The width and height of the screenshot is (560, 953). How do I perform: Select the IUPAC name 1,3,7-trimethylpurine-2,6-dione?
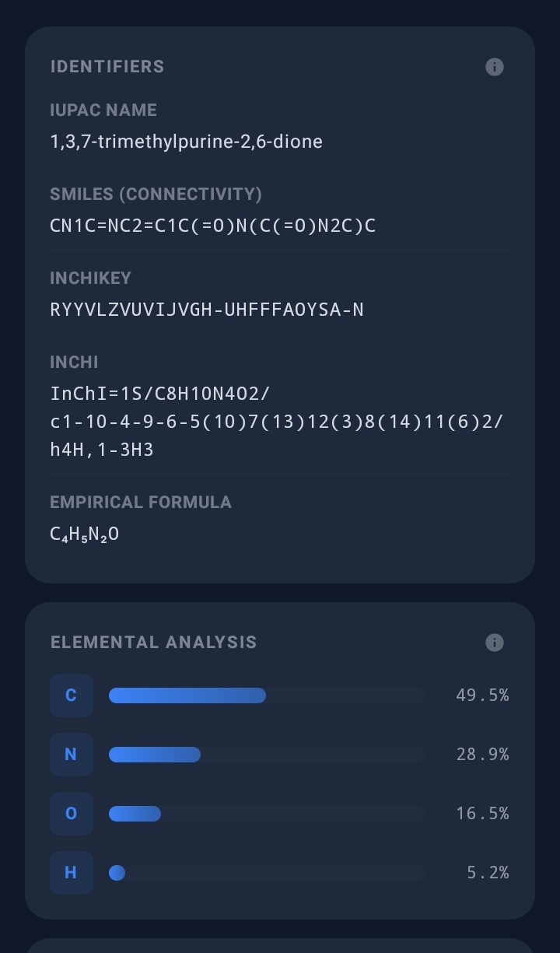(x=187, y=142)
